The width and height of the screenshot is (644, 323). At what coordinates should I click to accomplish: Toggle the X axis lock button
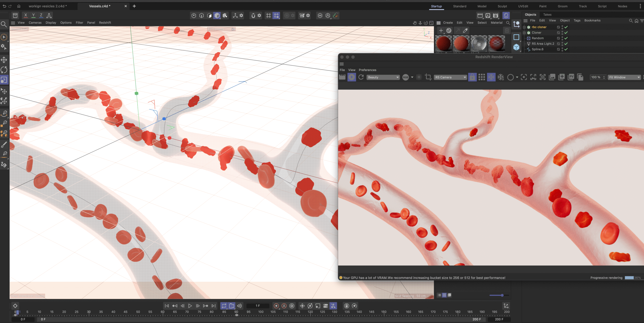click(25, 16)
